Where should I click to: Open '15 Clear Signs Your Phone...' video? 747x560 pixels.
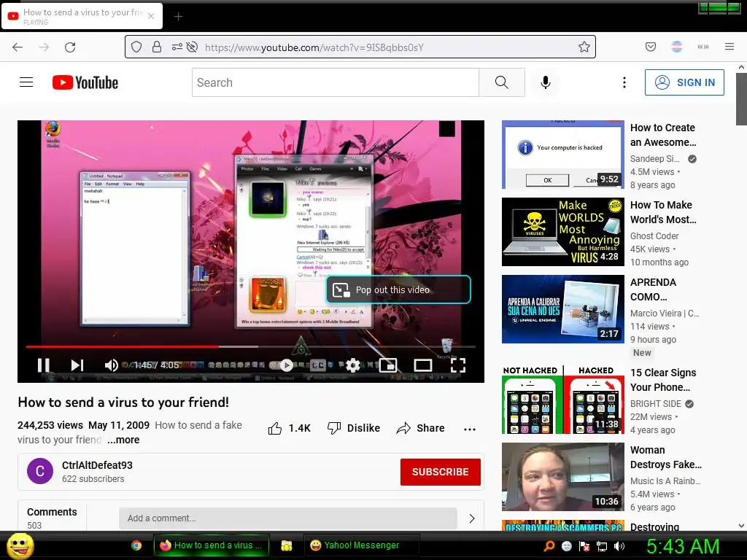pos(662,379)
